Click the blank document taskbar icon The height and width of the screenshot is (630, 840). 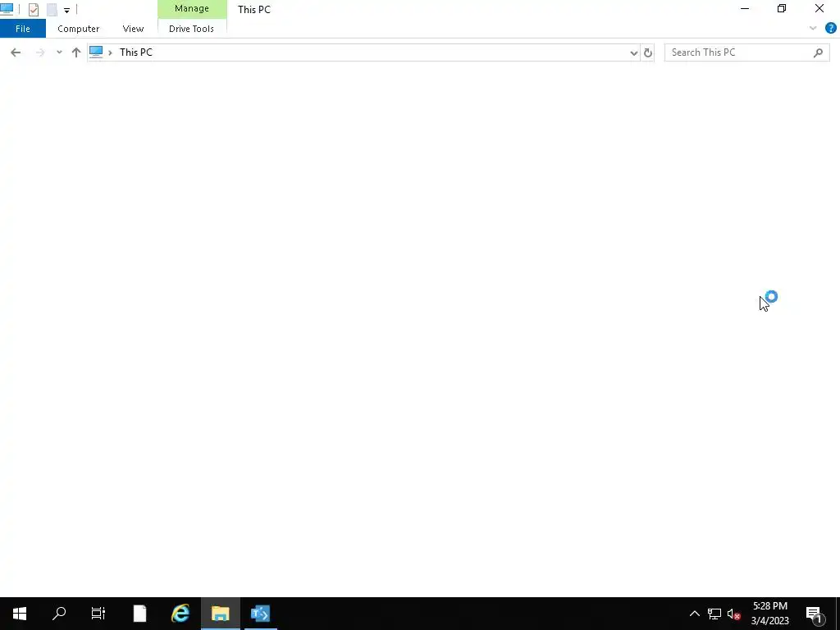coord(139,614)
